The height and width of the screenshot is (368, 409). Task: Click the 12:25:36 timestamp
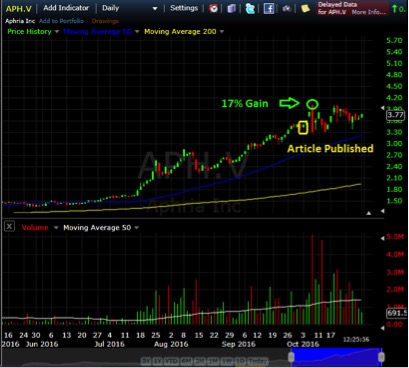[356, 339]
